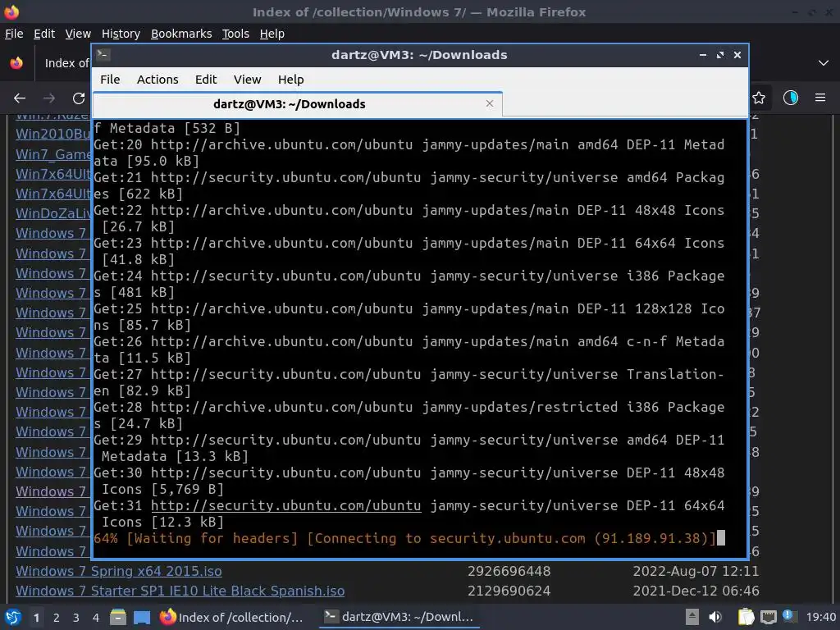
Task: Open Windows 7 Spring x64 2015.iso link
Action: 118,571
